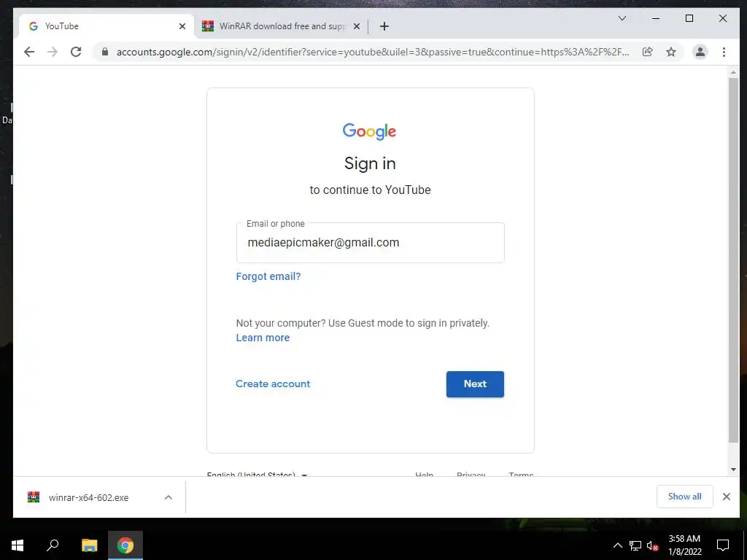Show all downloads

684,497
